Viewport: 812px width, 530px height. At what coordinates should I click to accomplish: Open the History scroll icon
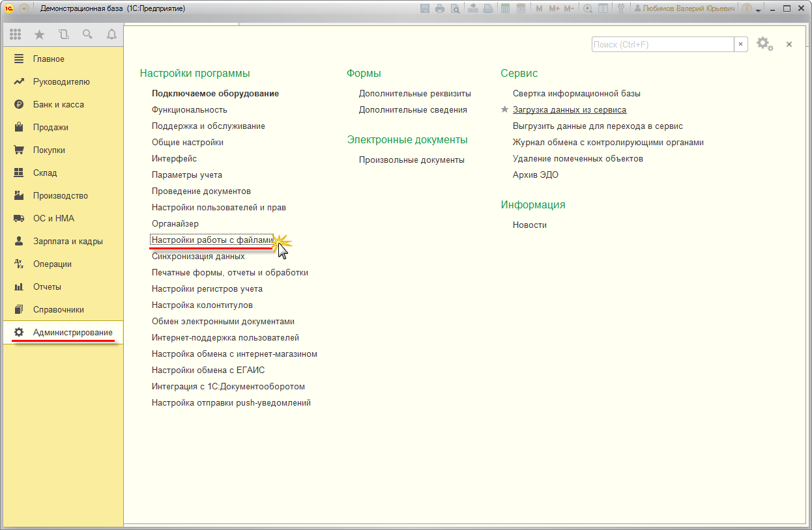[63, 35]
